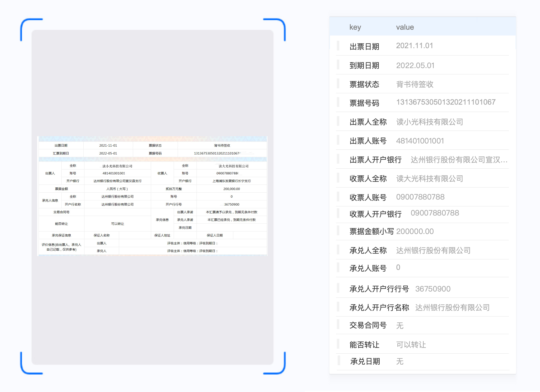This screenshot has width=540, height=392.
Task: Click the 承兑人账号 value 0
Action: coord(398,267)
